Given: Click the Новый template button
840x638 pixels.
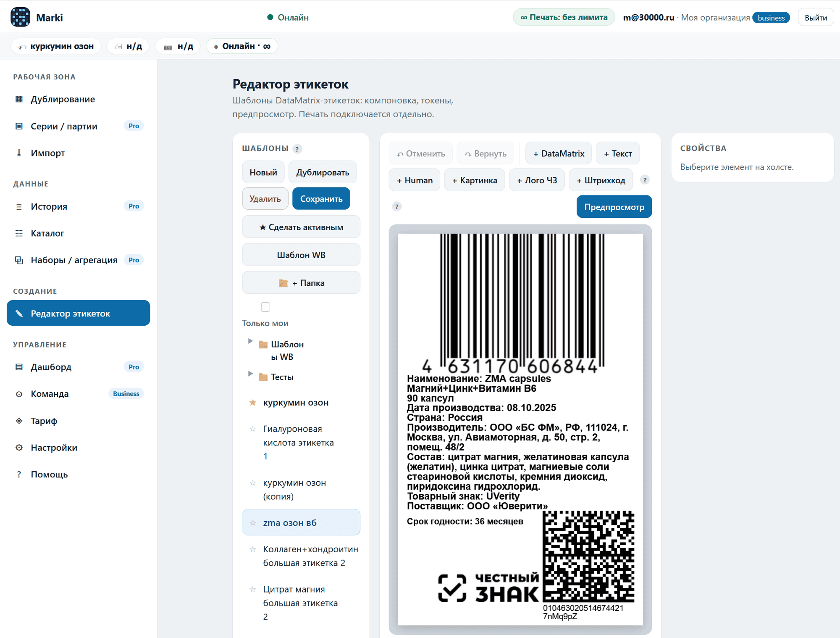Looking at the screenshot, I should click(263, 172).
